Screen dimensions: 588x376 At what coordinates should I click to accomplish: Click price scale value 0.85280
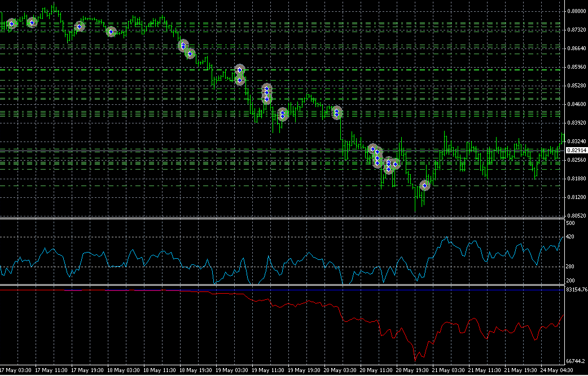tap(577, 85)
